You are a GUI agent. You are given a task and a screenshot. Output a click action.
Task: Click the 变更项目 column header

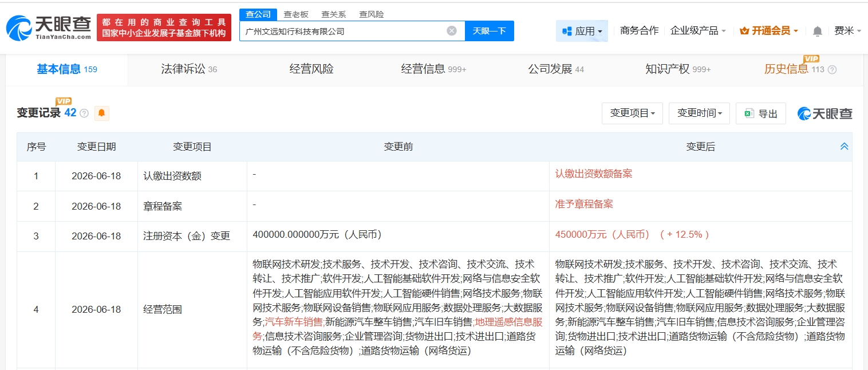pyautogui.click(x=192, y=147)
